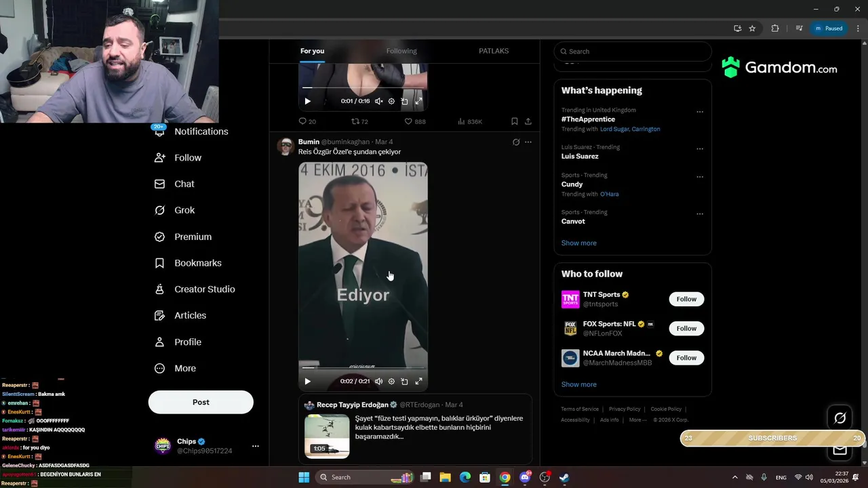Play the 0:16 video in the top post
868x488 pixels.
click(307, 101)
